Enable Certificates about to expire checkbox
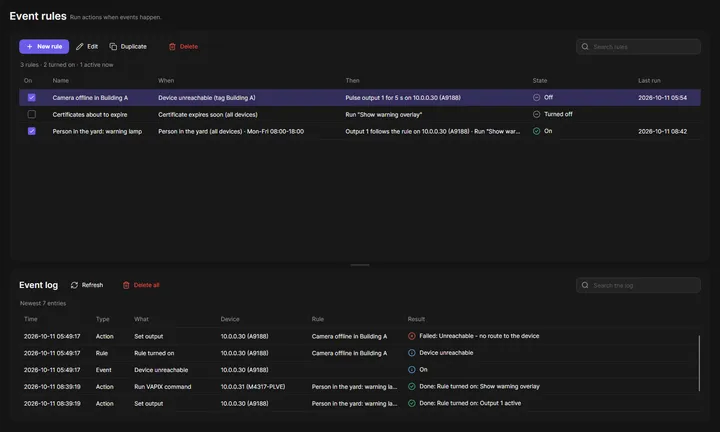Image resolution: width=720 pixels, height=432 pixels. [x=32, y=114]
